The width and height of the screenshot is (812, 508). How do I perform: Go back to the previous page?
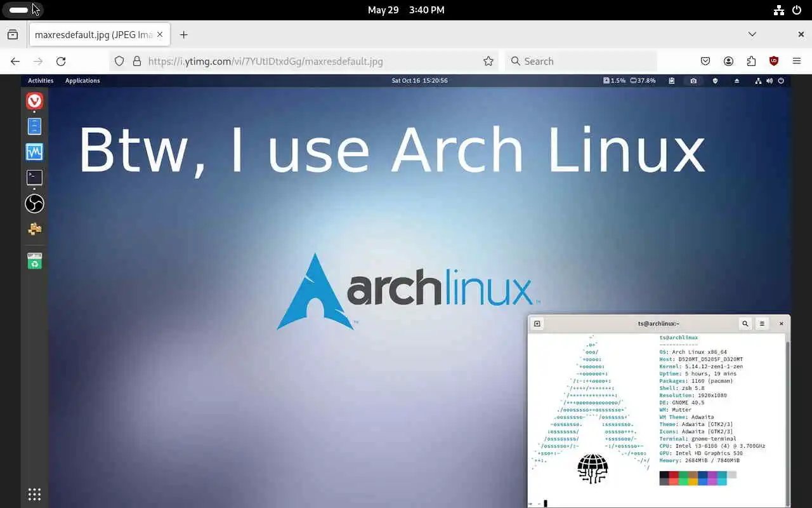[15, 61]
